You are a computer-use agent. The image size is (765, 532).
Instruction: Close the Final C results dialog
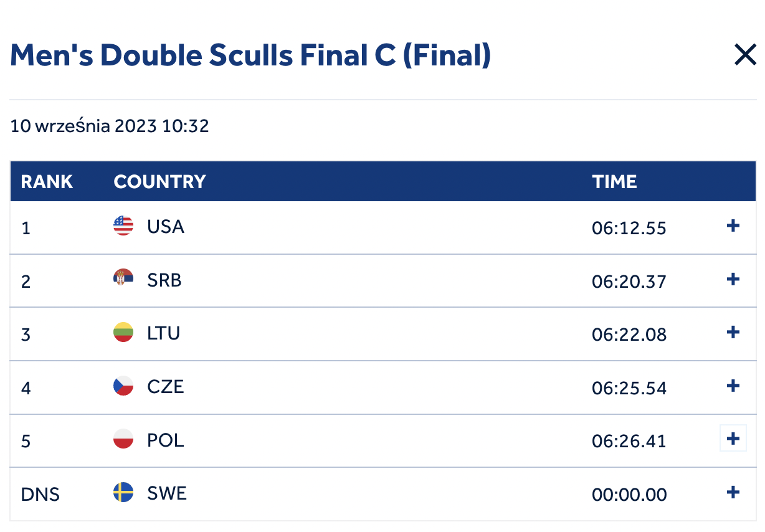(745, 56)
